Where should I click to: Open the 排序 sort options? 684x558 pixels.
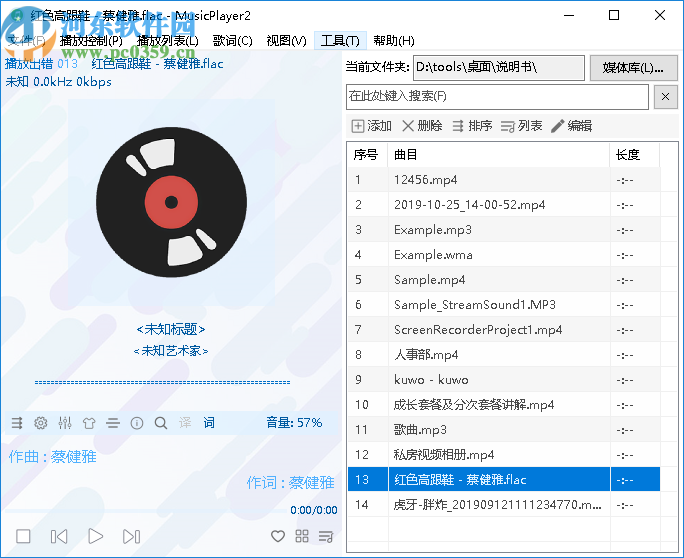coord(472,126)
